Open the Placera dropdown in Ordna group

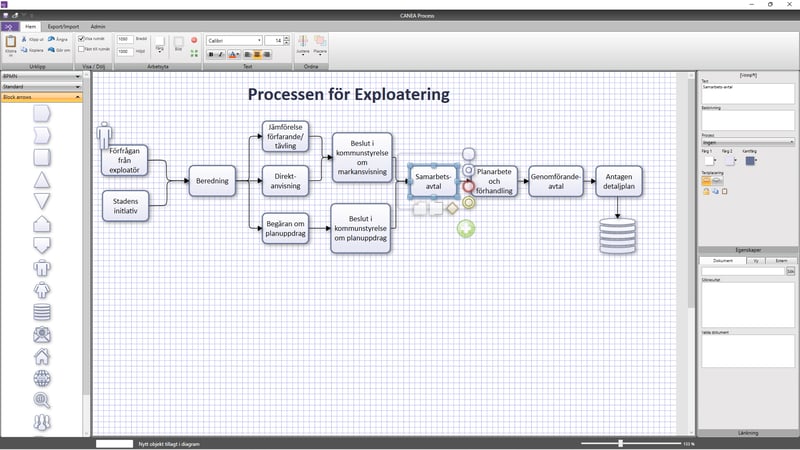320,45
